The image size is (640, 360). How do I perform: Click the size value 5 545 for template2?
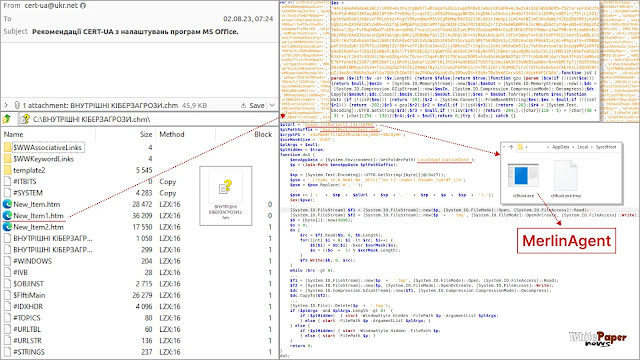144,170
